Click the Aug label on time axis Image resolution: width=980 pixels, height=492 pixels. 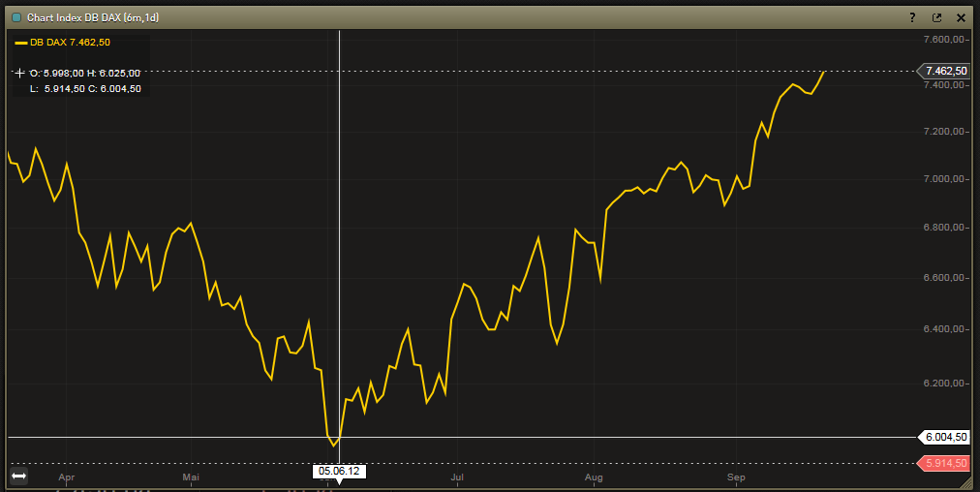pos(594,477)
